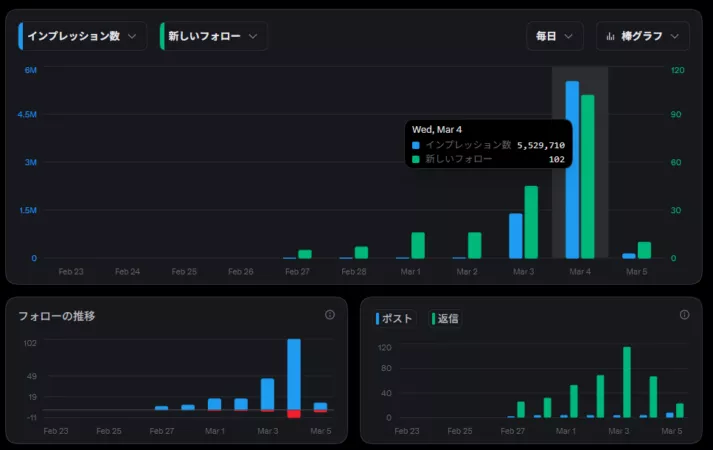Viewport: 713px width, 450px height.
Task: Click the green Feb 27 follows bar
Action: point(305,254)
